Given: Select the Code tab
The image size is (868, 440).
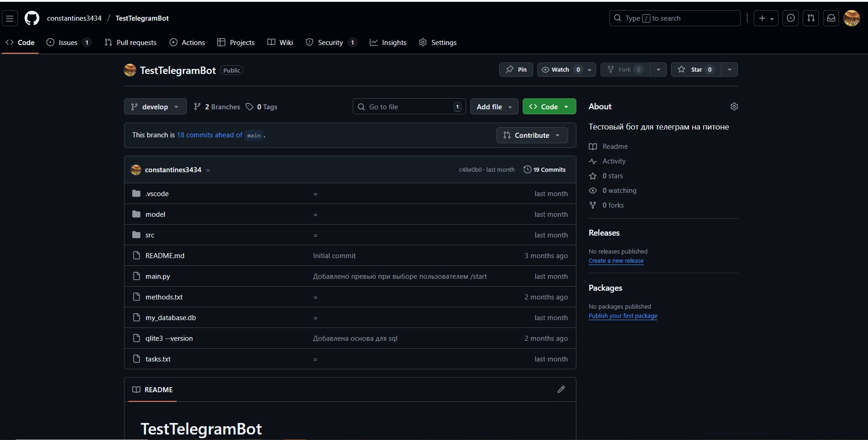Looking at the screenshot, I should 20,42.
